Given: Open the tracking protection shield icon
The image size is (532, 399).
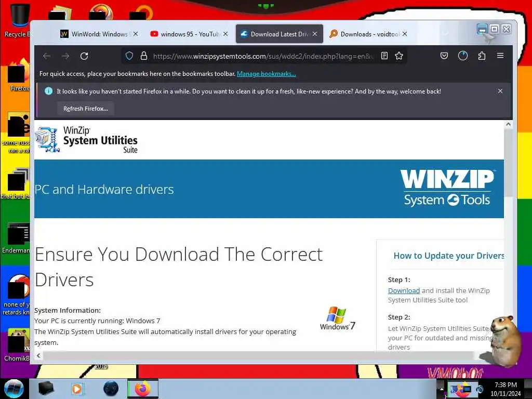Looking at the screenshot, I should tap(129, 56).
